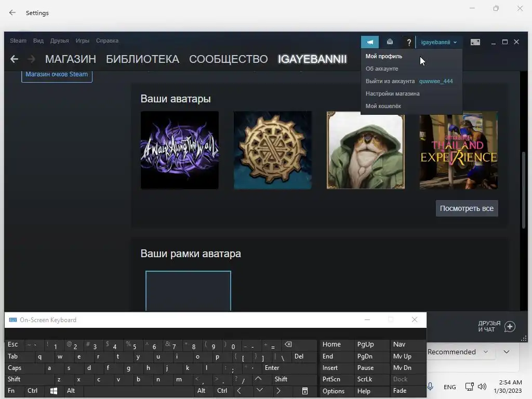Click the up arrow key on On-Screen Keyboard

click(x=258, y=379)
